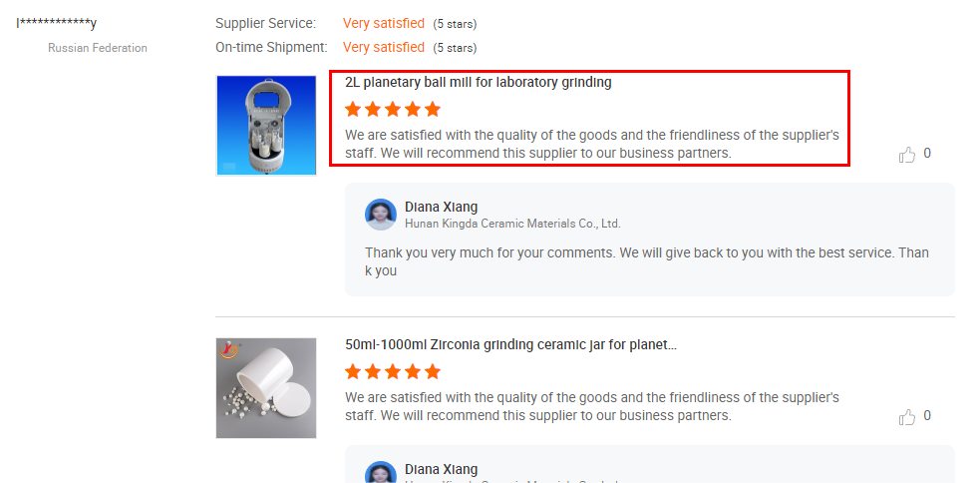The image size is (980, 483).
Task: Click the like count beside ball mill review
Action: pos(927,154)
